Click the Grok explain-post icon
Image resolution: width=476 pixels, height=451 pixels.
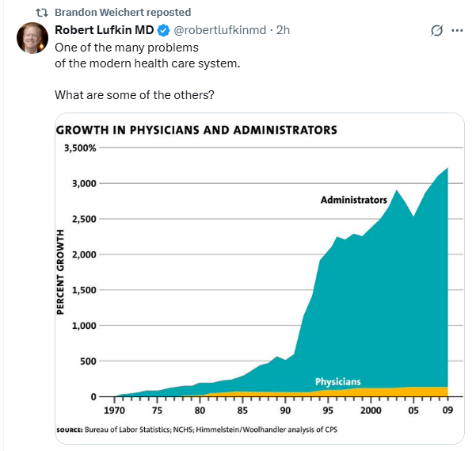[x=436, y=30]
